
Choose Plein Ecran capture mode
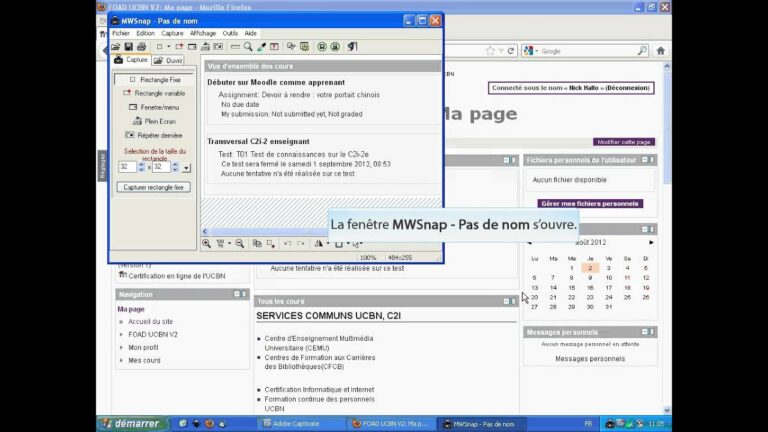click(154, 121)
